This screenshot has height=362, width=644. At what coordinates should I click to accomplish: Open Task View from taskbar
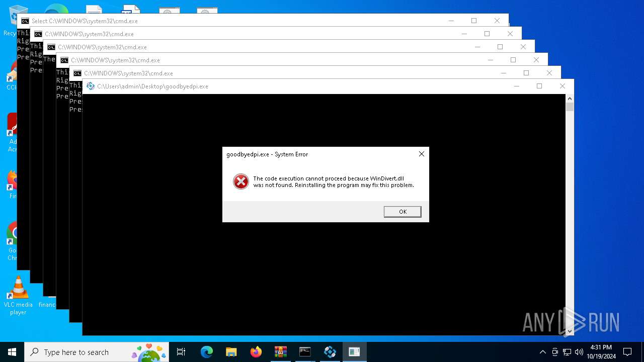click(181, 352)
